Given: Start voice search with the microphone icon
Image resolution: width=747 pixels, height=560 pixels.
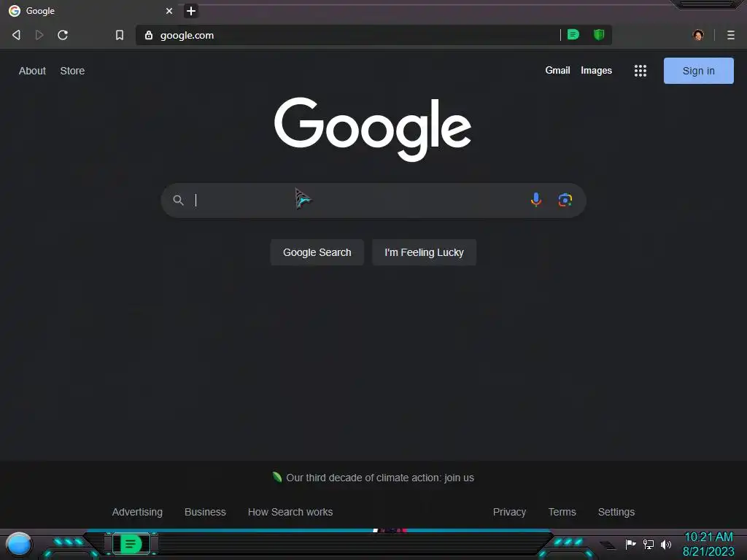Looking at the screenshot, I should coord(536,200).
